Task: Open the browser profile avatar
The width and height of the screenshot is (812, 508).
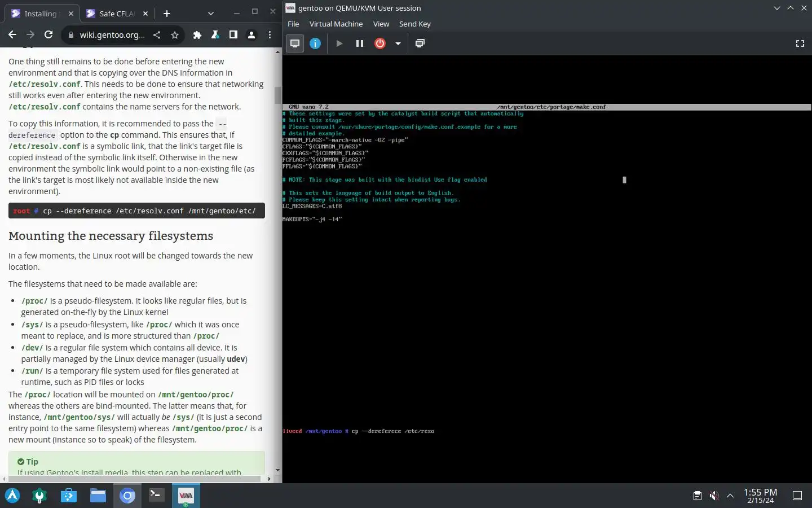Action: [251, 35]
